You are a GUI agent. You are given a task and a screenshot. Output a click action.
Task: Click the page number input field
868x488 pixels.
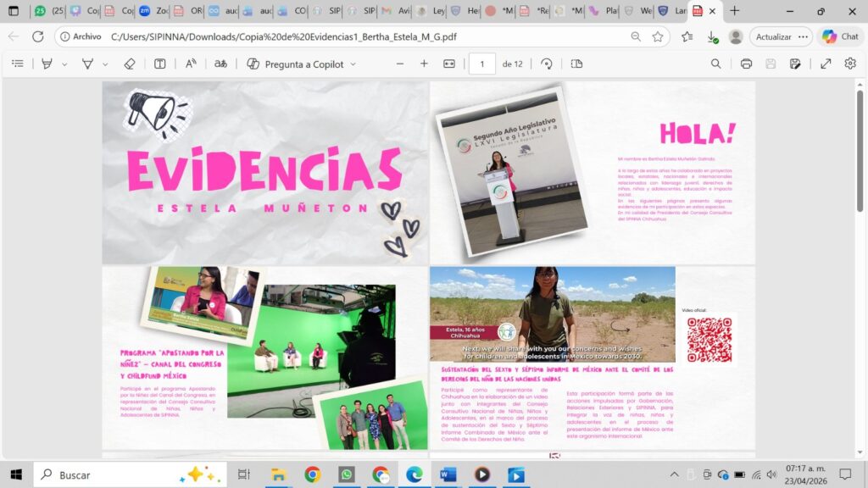tap(481, 64)
